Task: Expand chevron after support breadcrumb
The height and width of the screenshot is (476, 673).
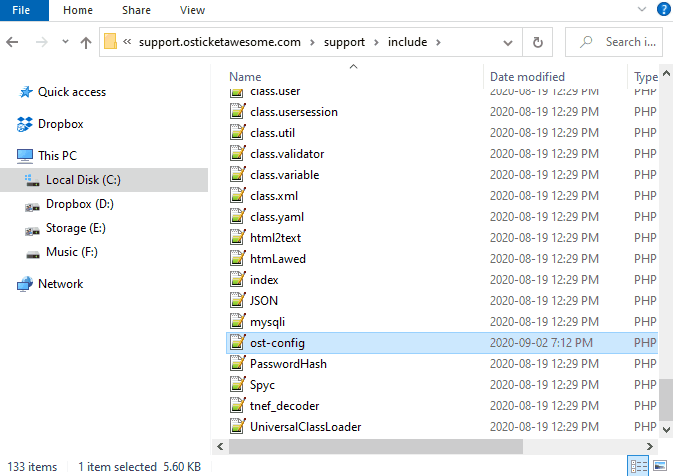Action: (376, 42)
